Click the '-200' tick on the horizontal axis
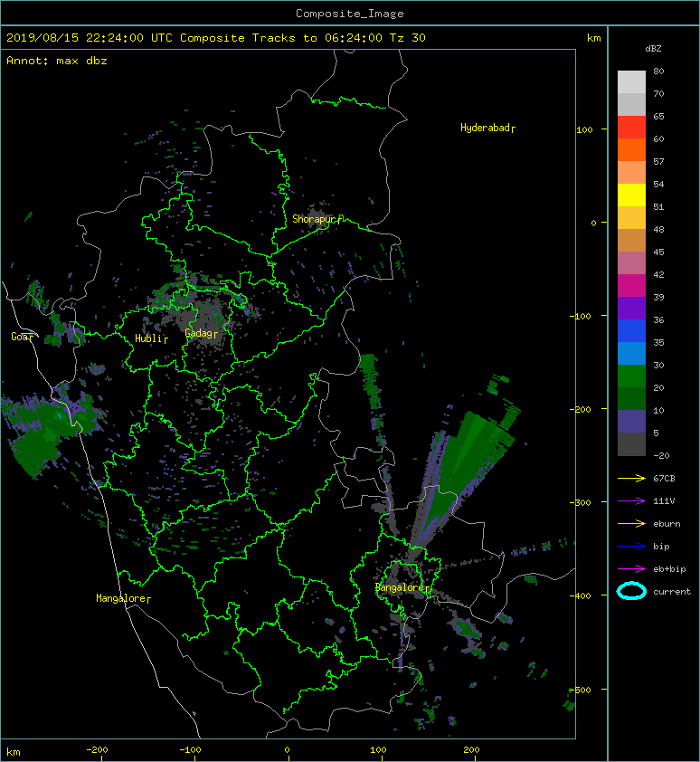Screen dimensions: 700x762 (97, 750)
